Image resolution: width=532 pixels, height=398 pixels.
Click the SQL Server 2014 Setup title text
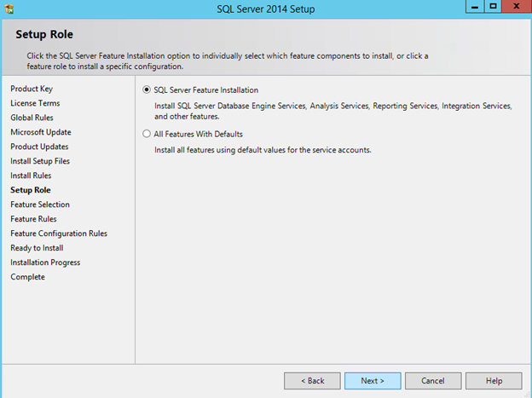pos(266,9)
